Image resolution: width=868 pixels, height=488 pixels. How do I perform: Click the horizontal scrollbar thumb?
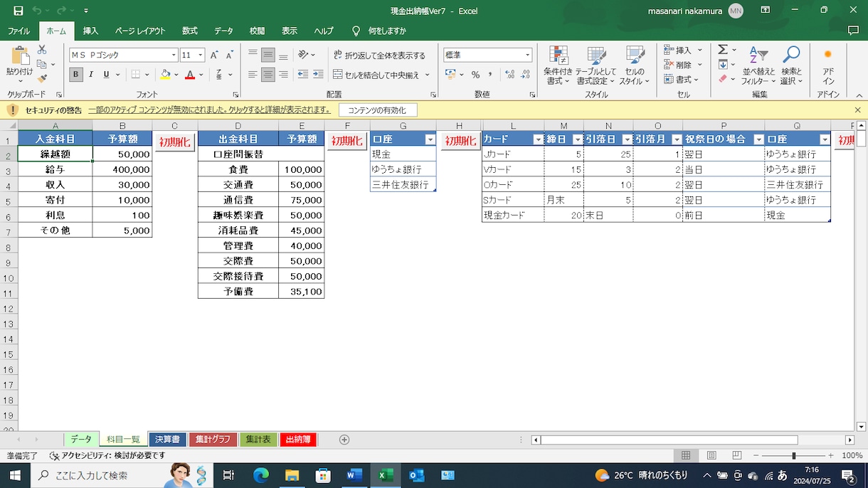point(669,440)
